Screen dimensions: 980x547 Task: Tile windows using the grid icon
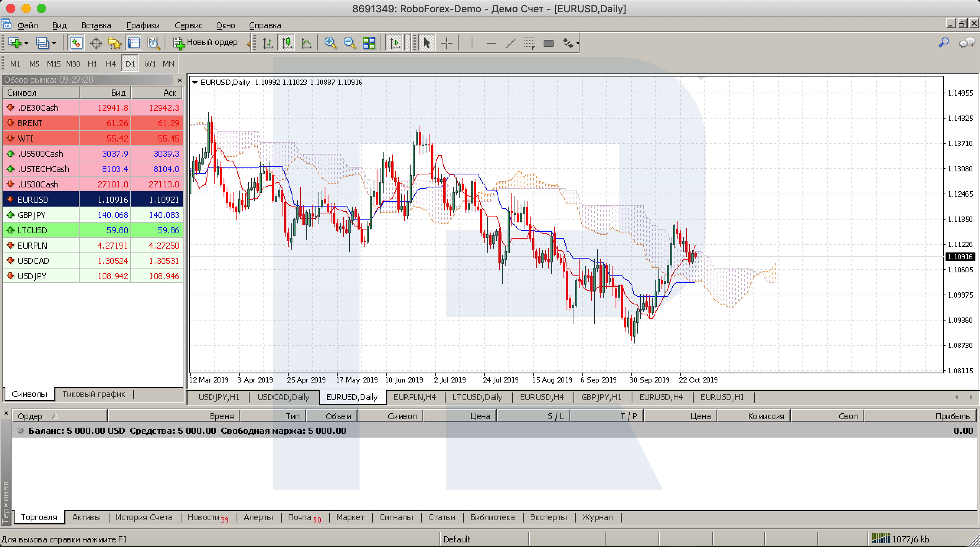pos(369,43)
